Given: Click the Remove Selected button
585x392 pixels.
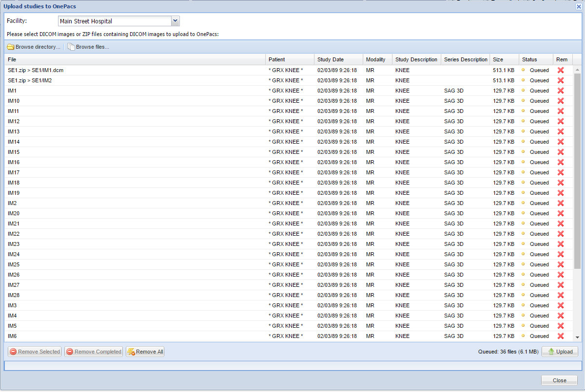Looking at the screenshot, I should coord(35,352).
